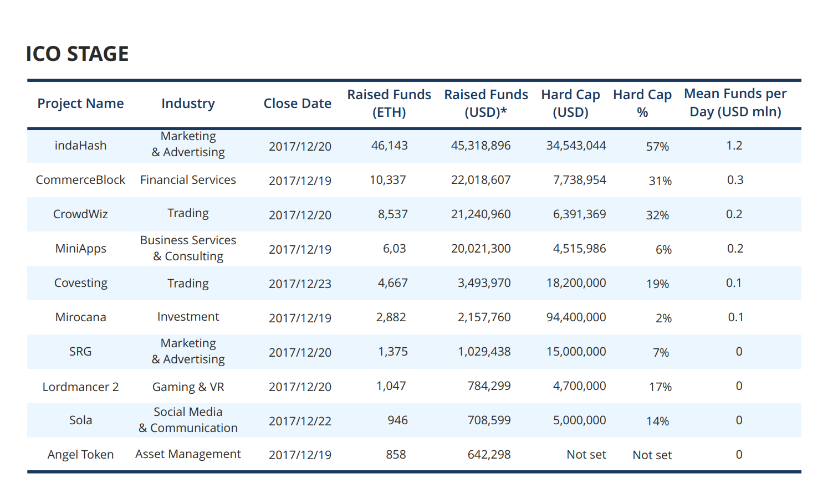Click the CommerceBlock project name

pyautogui.click(x=80, y=180)
